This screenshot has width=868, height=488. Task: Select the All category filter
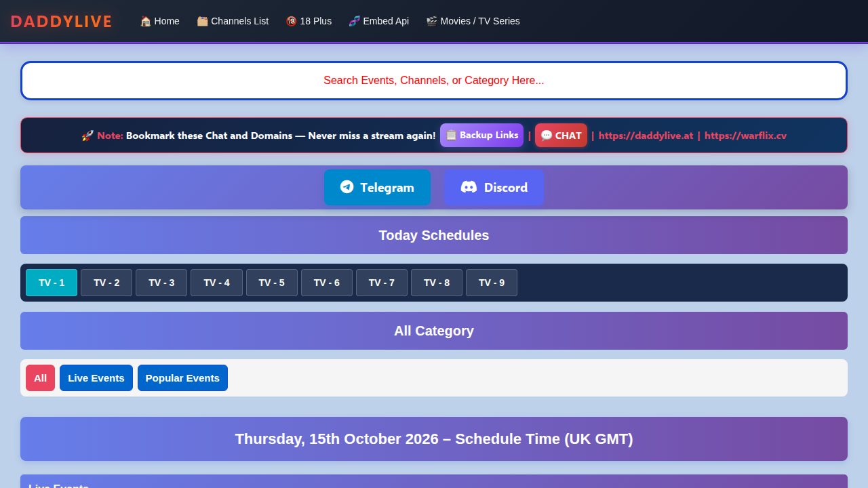coord(40,378)
